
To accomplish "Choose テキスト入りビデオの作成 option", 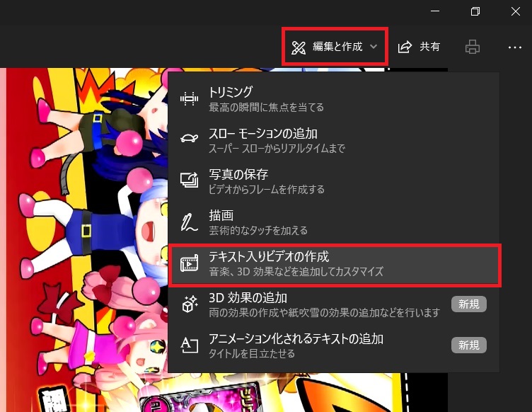I will point(269,256).
